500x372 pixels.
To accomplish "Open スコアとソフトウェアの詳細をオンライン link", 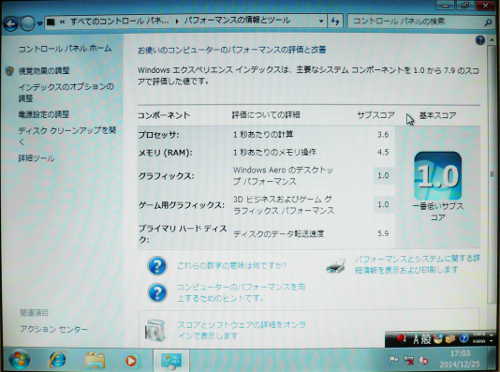I will point(241,330).
